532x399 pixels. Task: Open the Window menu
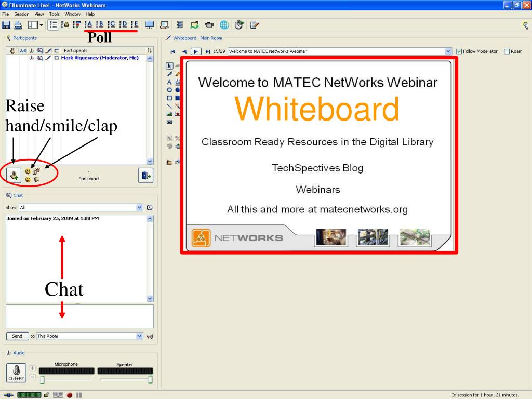click(73, 14)
